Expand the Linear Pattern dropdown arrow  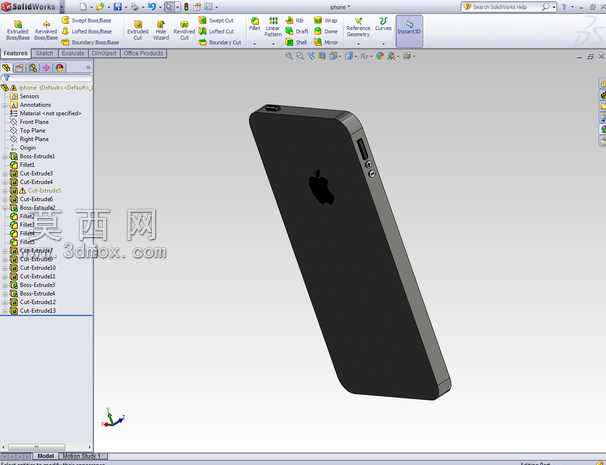click(x=273, y=44)
